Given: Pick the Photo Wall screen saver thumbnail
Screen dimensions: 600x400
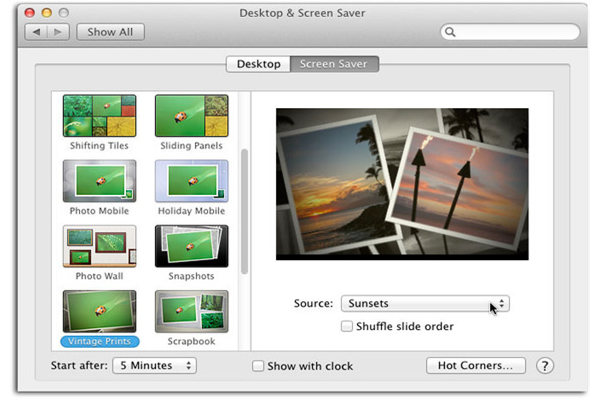Looking at the screenshot, I should [x=99, y=246].
